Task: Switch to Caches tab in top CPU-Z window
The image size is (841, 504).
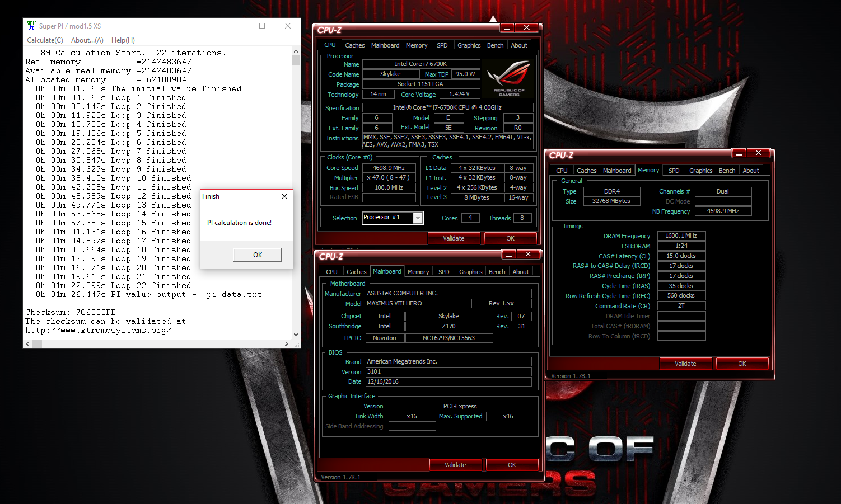Action: tap(354, 45)
